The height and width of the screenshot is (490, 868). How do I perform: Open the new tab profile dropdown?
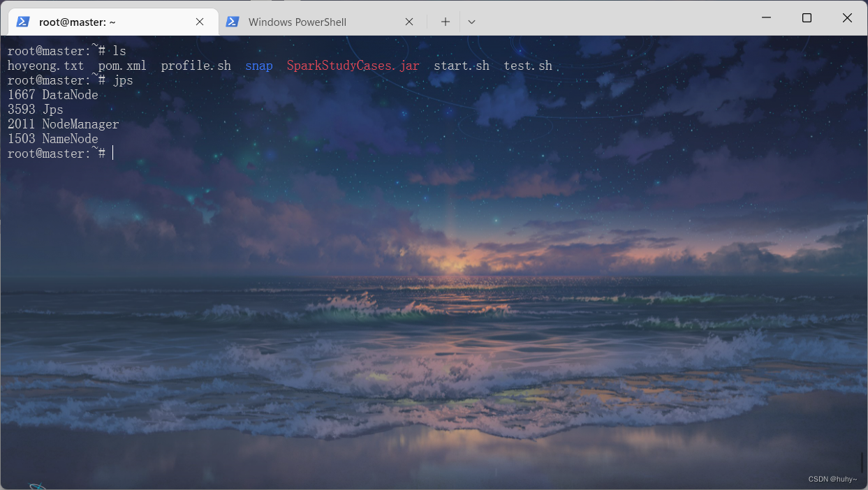[472, 22]
